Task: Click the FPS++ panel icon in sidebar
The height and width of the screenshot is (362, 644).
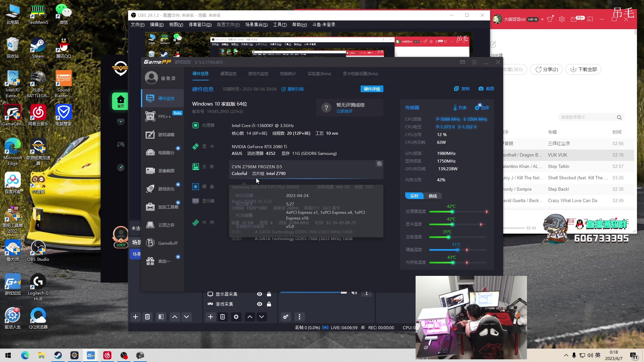Action: click(150, 116)
